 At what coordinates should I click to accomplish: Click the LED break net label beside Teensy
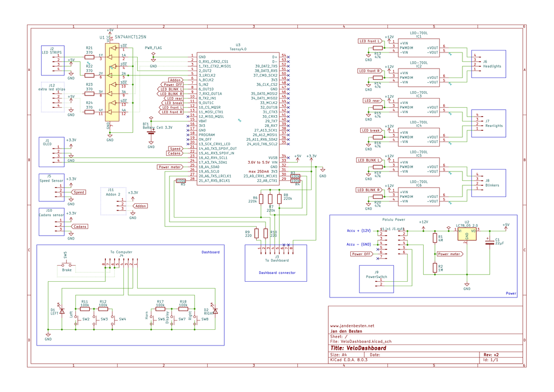(x=173, y=103)
